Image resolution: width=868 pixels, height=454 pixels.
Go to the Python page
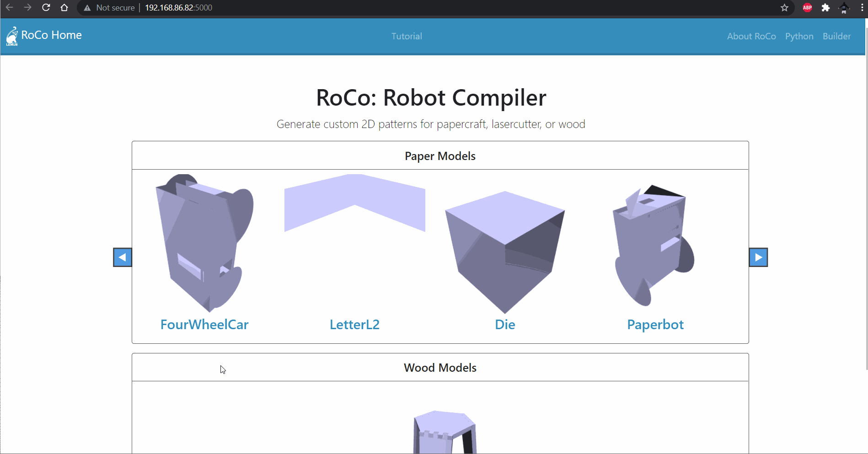799,36
